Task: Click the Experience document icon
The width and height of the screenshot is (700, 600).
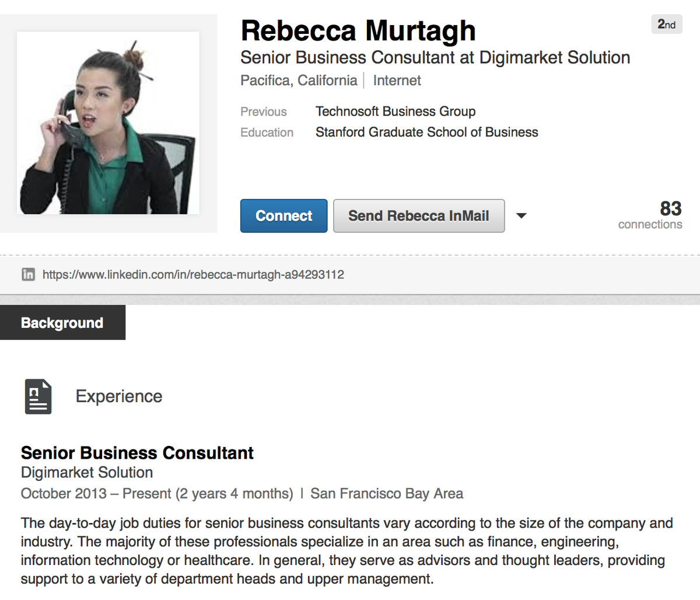Action: (38, 396)
